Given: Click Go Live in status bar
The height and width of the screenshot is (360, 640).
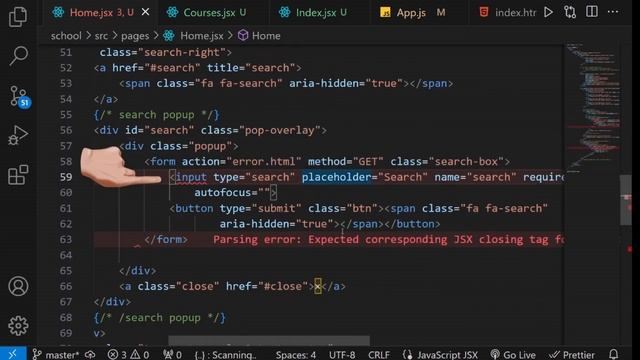Looking at the screenshot, I should (x=513, y=355).
